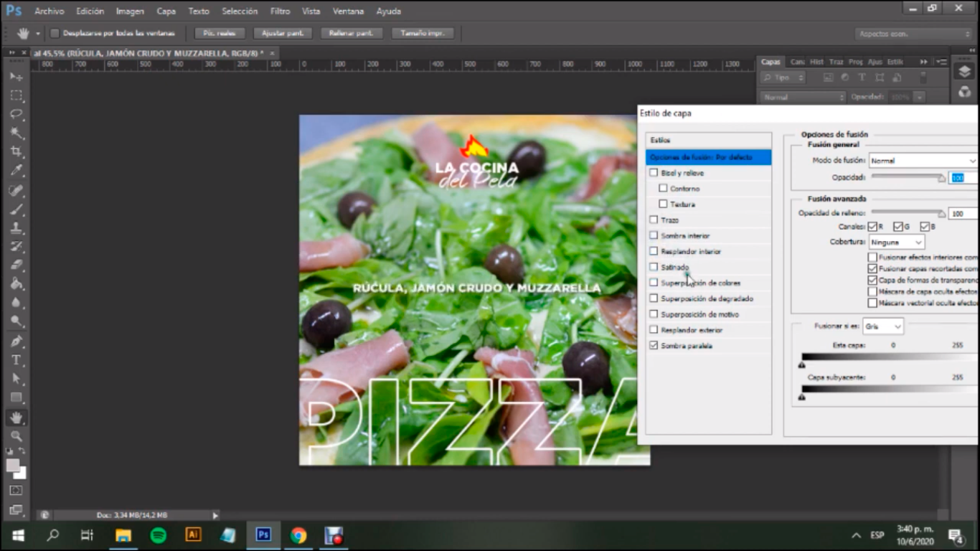The image size is (980, 551).
Task: Select the Zoom tool
Action: point(16,435)
